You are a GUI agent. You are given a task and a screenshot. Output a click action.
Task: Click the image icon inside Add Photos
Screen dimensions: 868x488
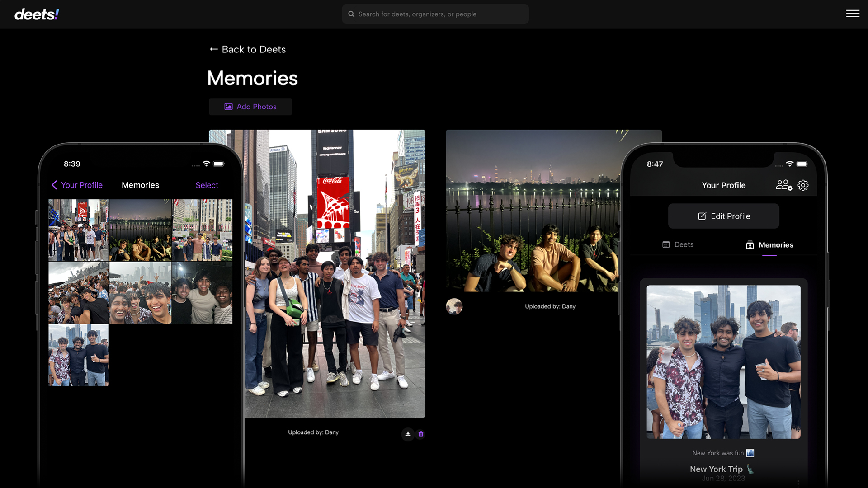228,106
